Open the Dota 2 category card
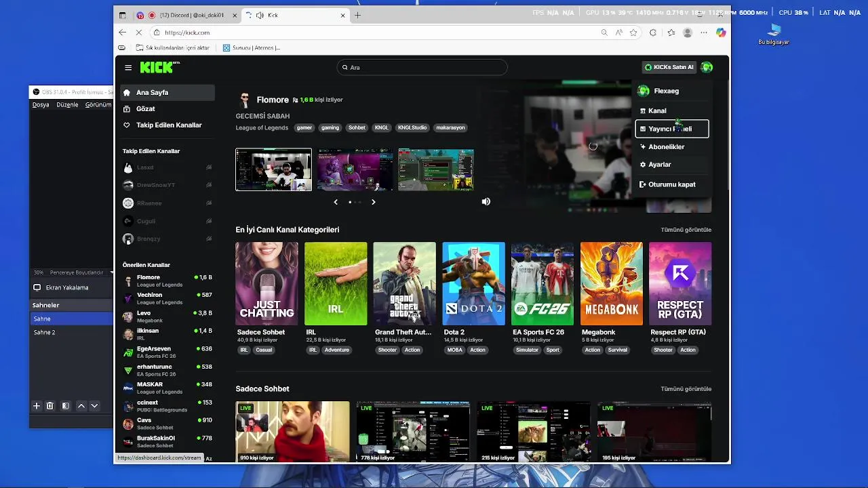Image resolution: width=868 pixels, height=488 pixels. (x=473, y=283)
